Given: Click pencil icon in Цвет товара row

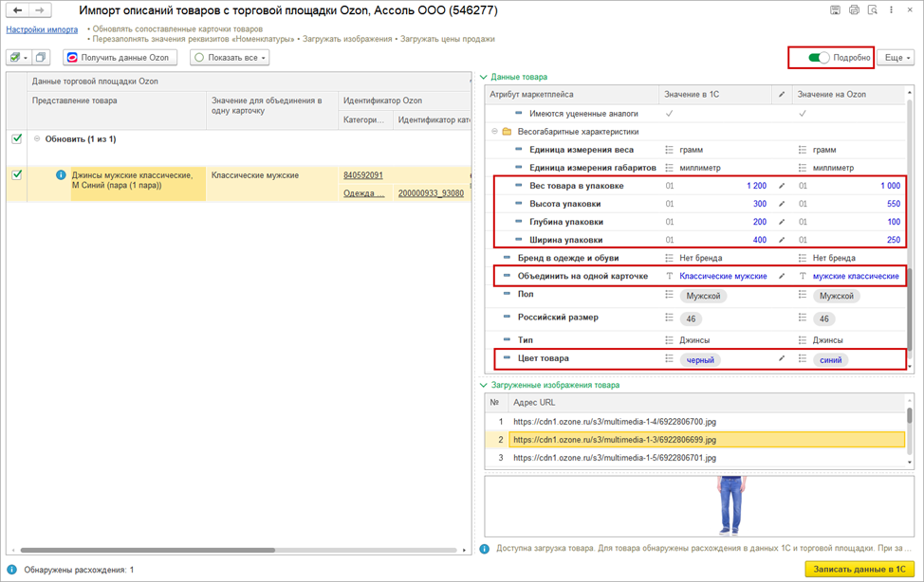Looking at the screenshot, I should click(x=782, y=359).
